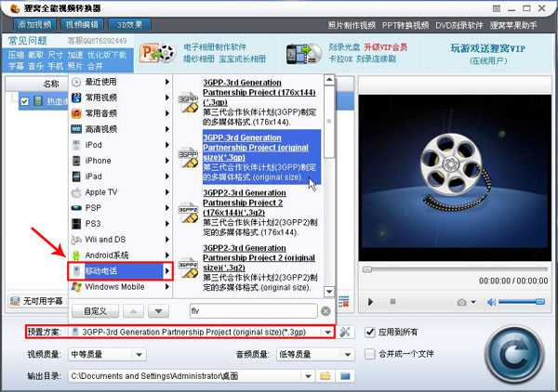
Task: Click the move down arrow button
Action: (158, 311)
